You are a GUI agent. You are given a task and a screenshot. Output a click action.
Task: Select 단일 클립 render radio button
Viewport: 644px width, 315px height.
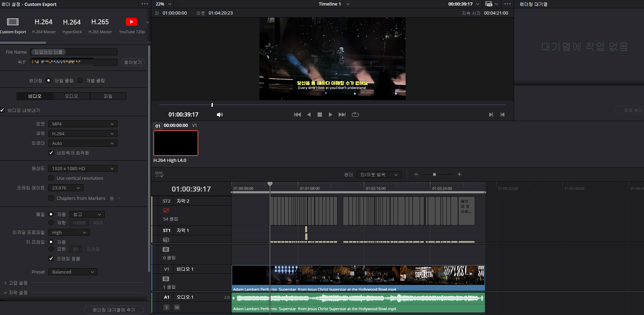(x=49, y=81)
